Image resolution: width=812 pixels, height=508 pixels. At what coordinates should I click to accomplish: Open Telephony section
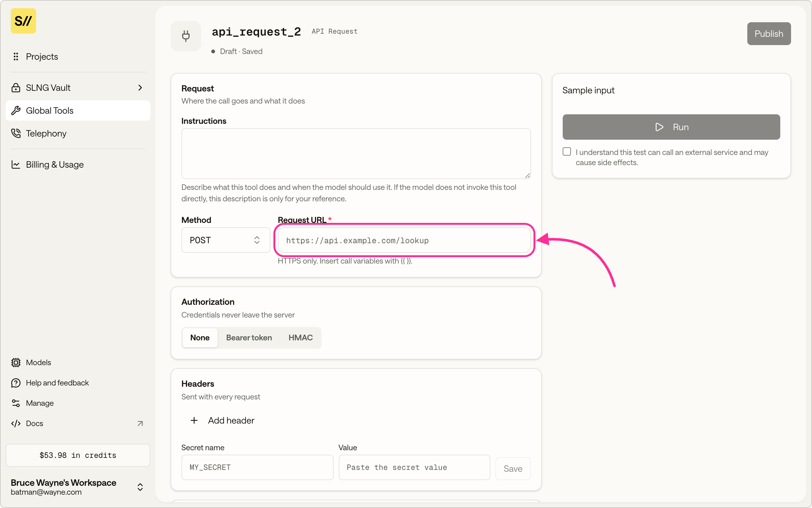pos(78,133)
